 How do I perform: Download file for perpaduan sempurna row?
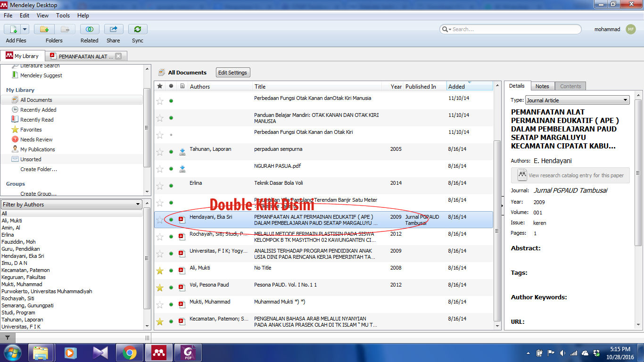[x=182, y=152]
